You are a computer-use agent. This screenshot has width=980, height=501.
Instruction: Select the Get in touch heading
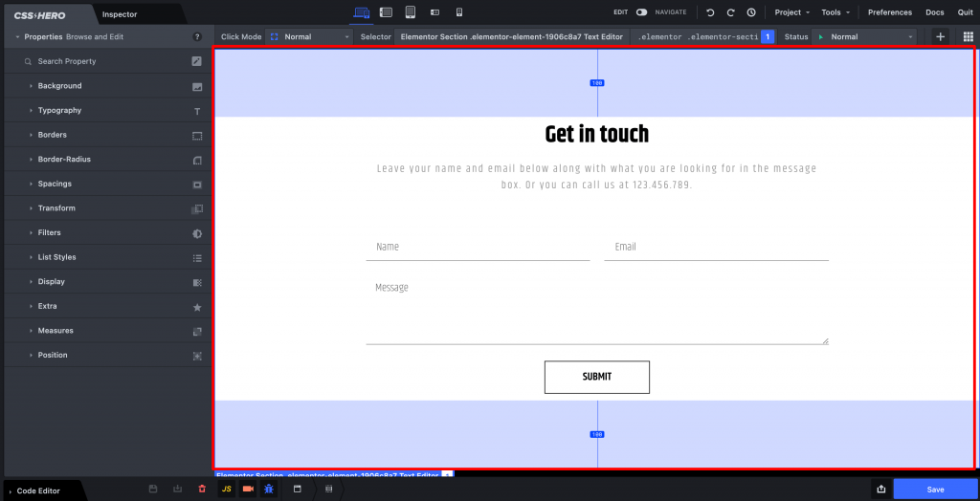point(597,134)
